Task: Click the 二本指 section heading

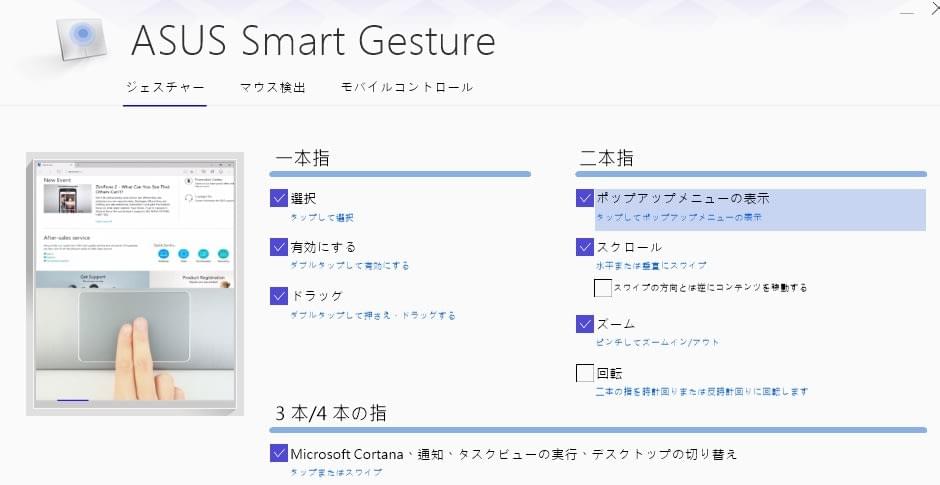Action: click(606, 158)
